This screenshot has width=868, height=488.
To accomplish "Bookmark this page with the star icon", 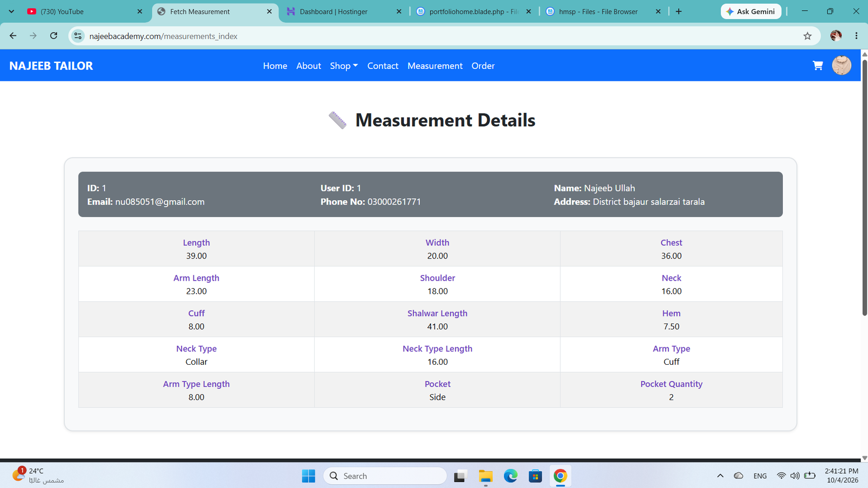I will (807, 36).
